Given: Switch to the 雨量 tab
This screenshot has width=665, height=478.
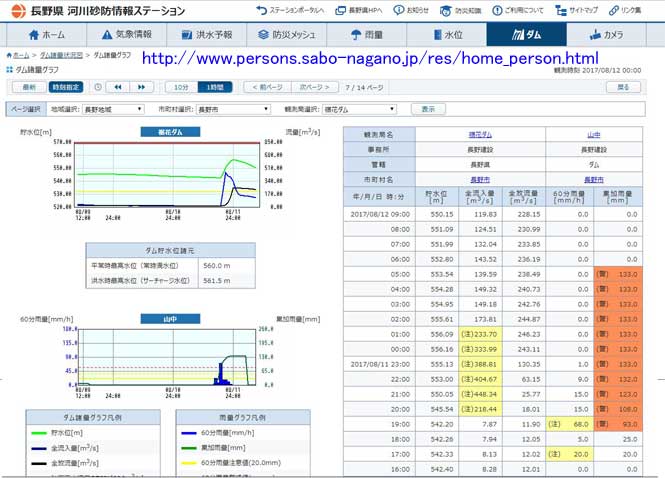Looking at the screenshot, I should click(x=367, y=34).
